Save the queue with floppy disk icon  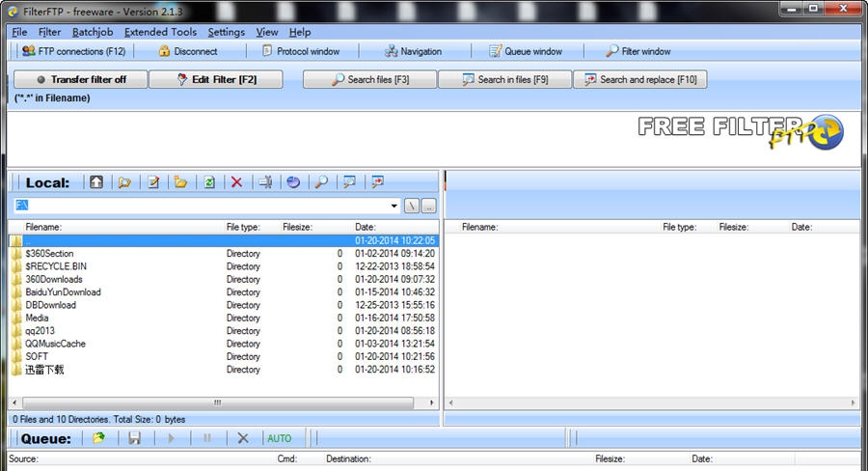(x=134, y=438)
